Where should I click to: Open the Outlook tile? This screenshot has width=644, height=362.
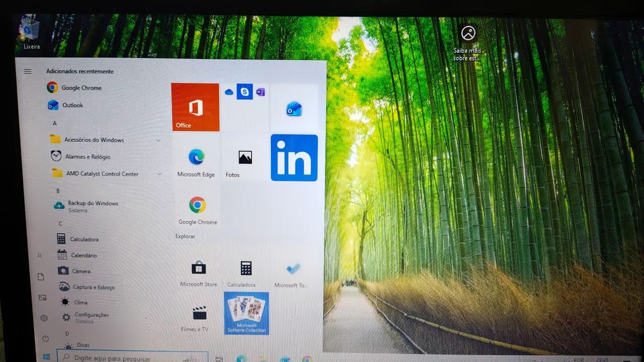click(x=294, y=108)
